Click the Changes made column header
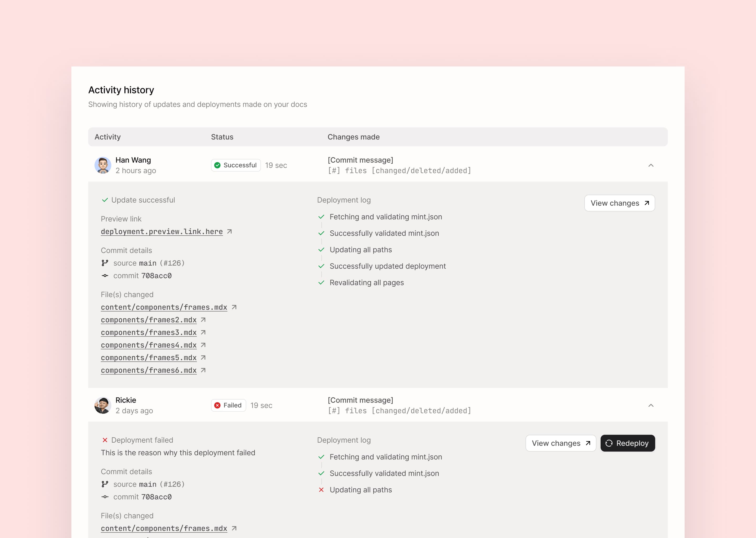This screenshot has height=538, width=756. click(x=353, y=137)
